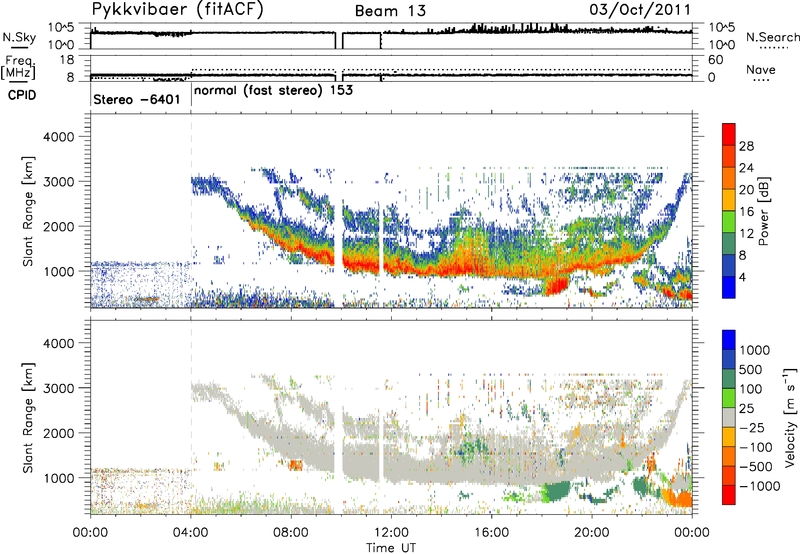The height and width of the screenshot is (554, 800).
Task: Click the blue bottom of power colorbar
Action: pos(729,287)
